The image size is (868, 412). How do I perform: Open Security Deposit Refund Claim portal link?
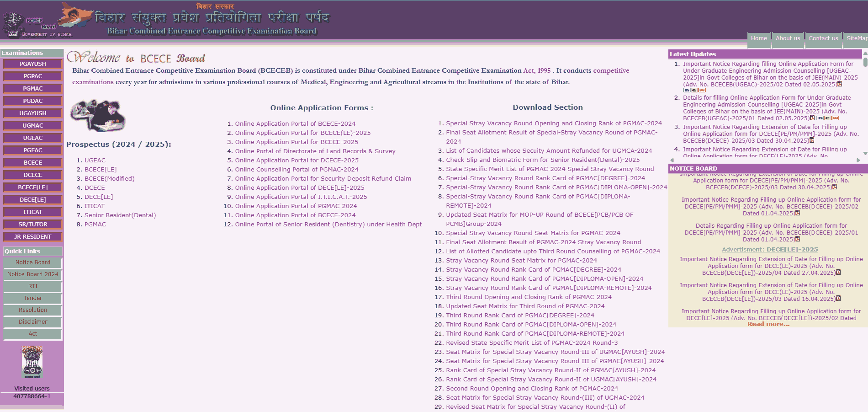(323, 179)
